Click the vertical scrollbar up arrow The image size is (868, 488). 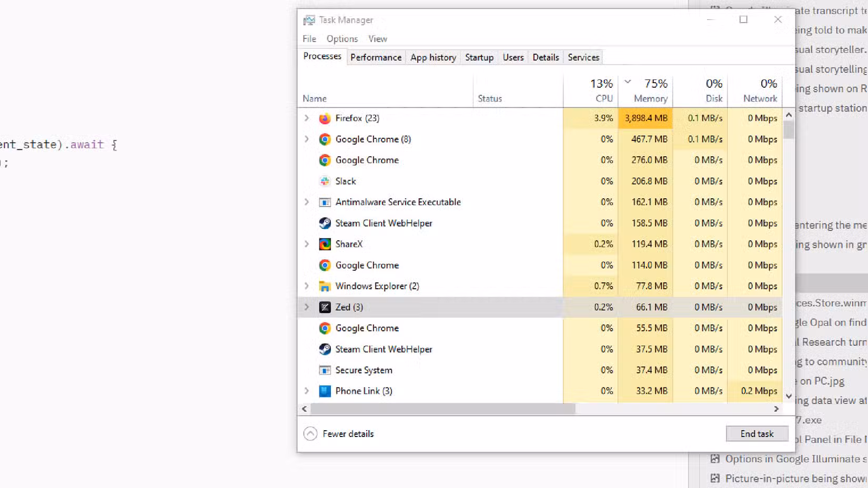click(789, 115)
